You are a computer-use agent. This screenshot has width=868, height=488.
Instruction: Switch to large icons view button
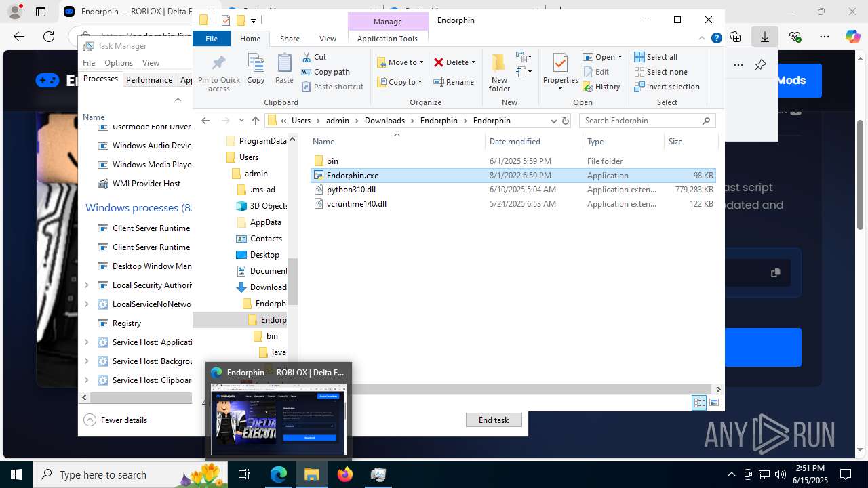pos(713,403)
